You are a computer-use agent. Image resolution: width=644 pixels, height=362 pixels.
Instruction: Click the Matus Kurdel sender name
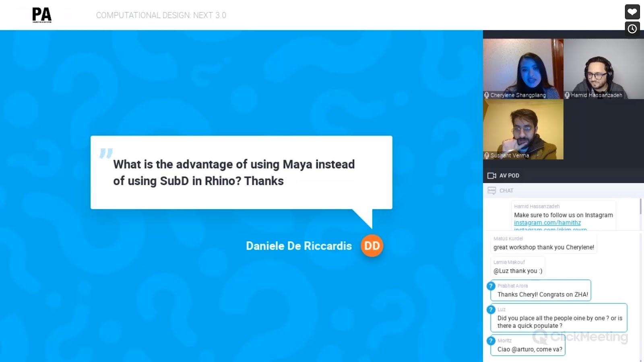point(508,239)
